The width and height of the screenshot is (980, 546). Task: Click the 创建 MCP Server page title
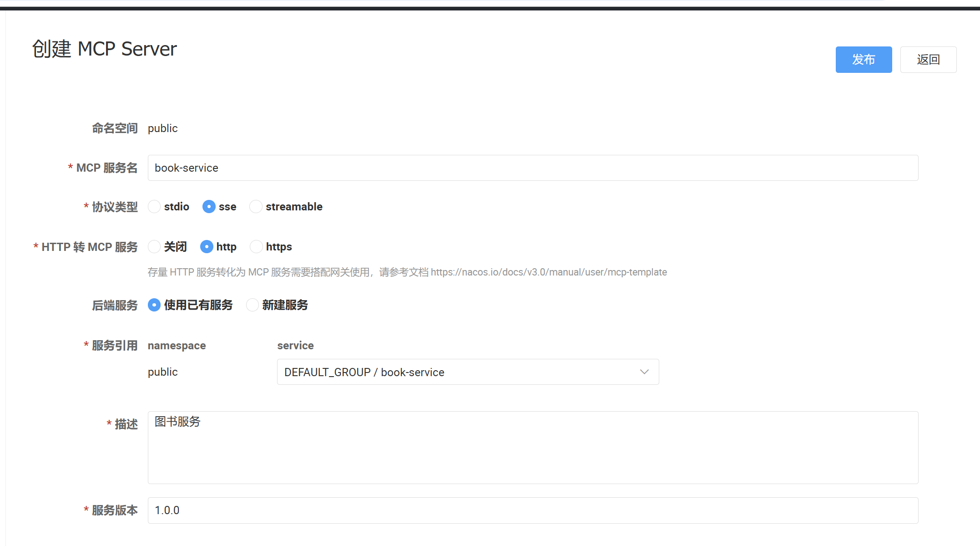click(x=104, y=49)
